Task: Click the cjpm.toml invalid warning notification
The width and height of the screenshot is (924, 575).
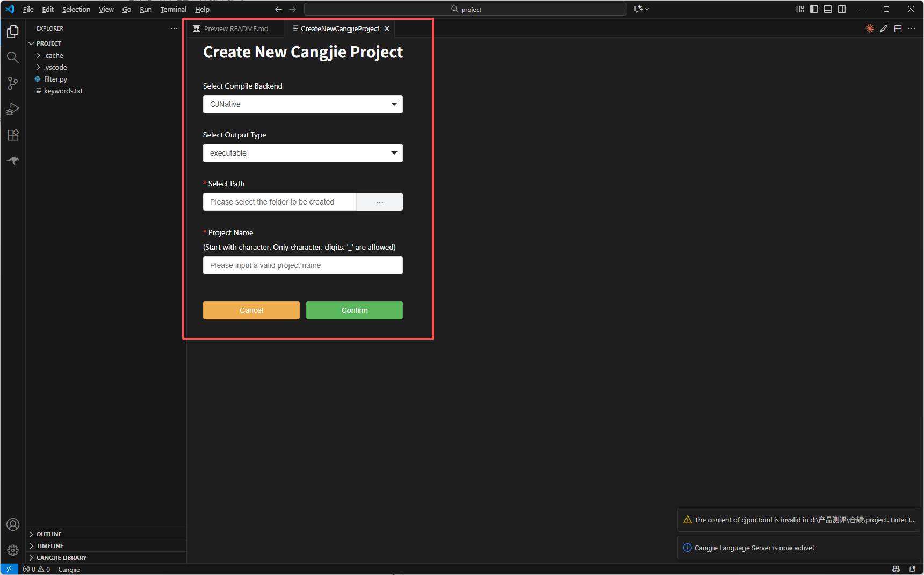Action: 799,520
